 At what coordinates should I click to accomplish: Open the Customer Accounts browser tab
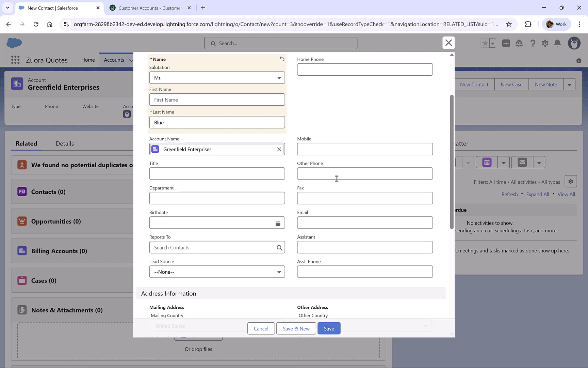tap(149, 7)
